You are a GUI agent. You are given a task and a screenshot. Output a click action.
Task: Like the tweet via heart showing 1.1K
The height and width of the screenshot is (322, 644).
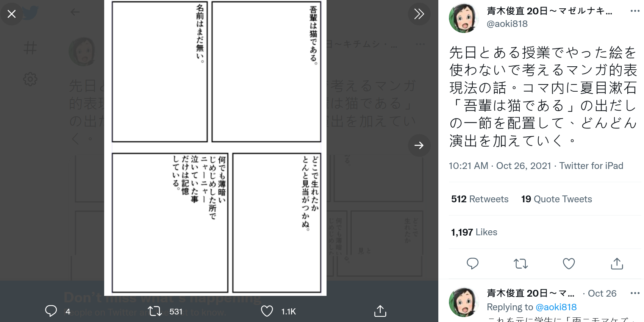click(x=267, y=311)
